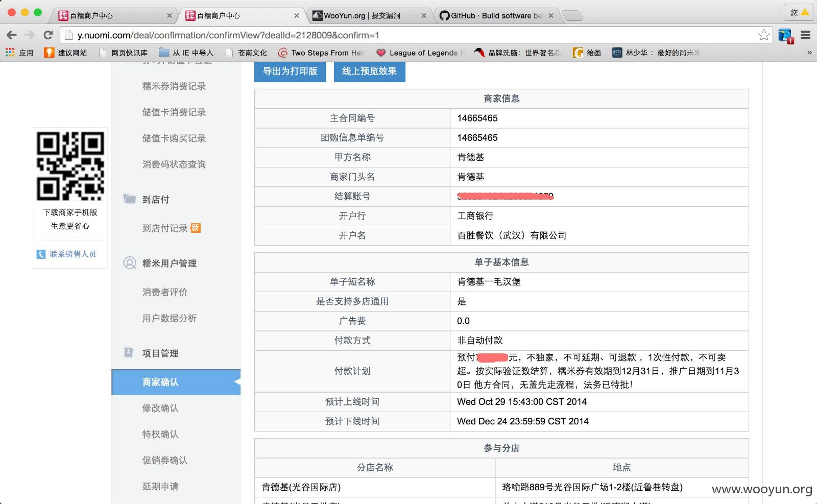
Task: Switch to the GitHub tab
Action: [x=495, y=16]
